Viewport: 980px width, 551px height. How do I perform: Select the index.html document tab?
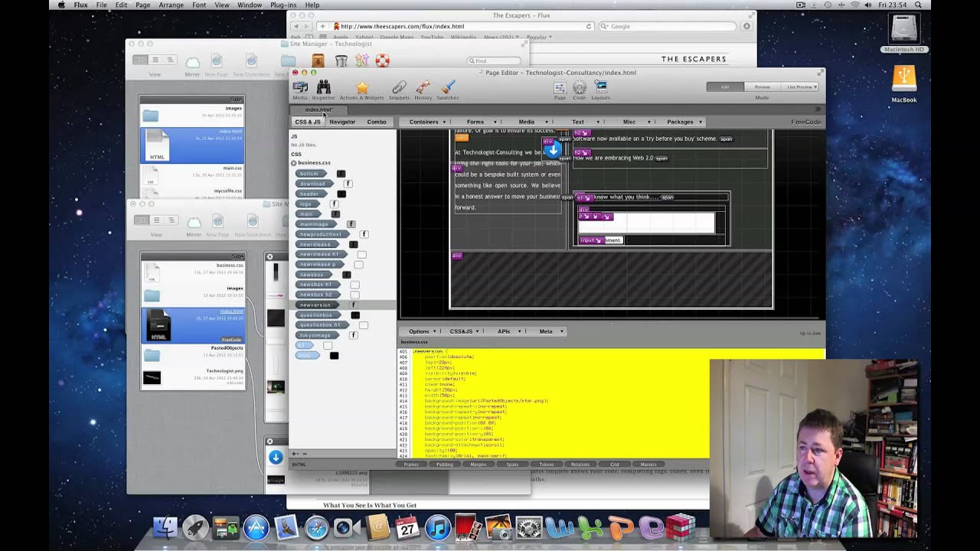[x=318, y=110]
